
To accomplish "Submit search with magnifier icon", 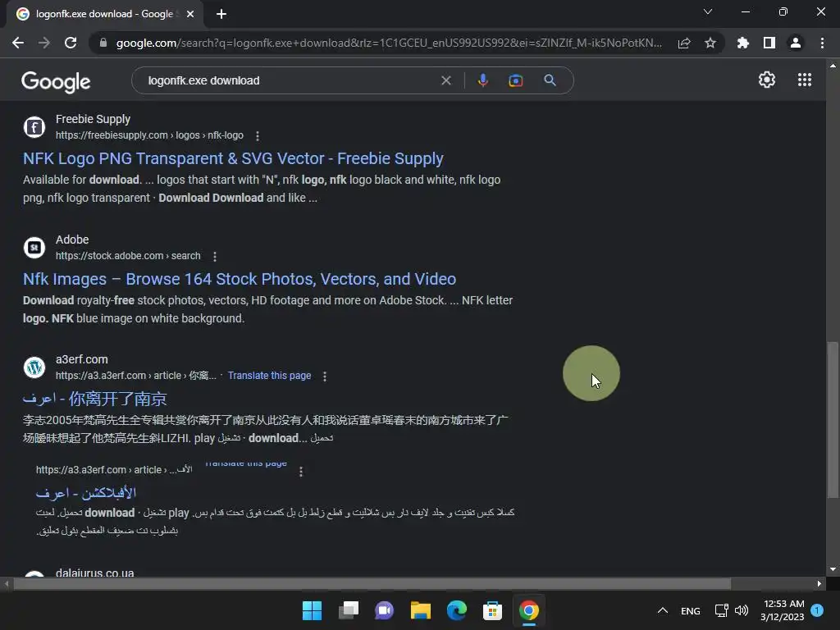I will (x=550, y=80).
